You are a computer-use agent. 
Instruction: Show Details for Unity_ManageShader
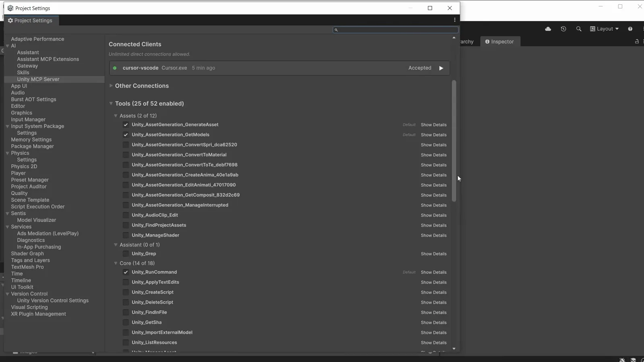pos(433,235)
